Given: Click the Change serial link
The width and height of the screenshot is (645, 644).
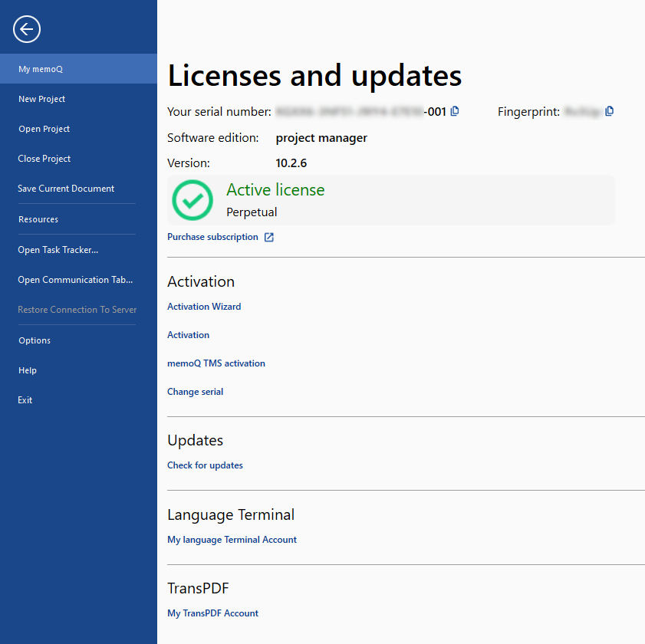Looking at the screenshot, I should pos(196,392).
